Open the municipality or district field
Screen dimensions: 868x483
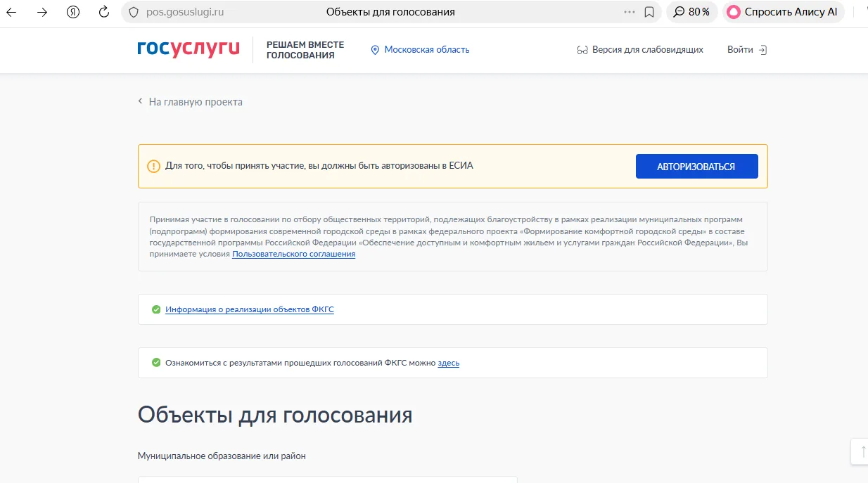pyautogui.click(x=327, y=479)
